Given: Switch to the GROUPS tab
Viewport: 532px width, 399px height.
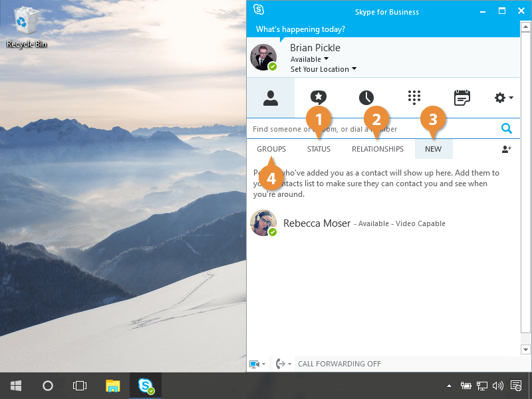Looking at the screenshot, I should (x=271, y=149).
